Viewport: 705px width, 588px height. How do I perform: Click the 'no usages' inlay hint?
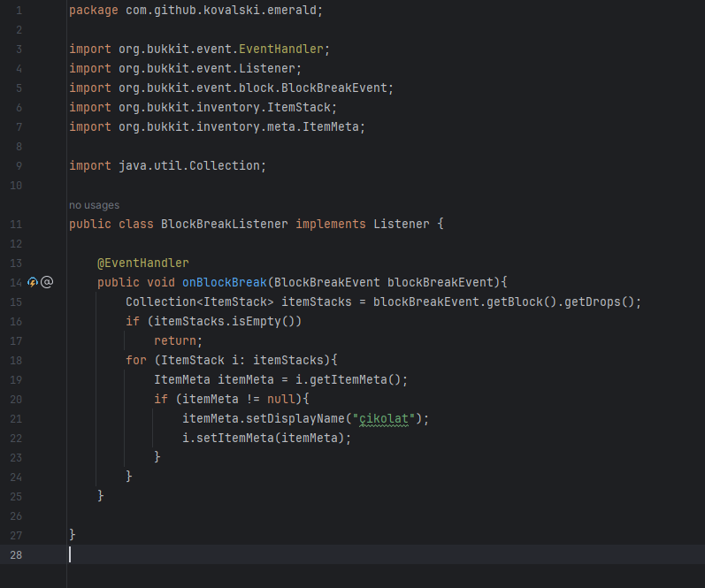94,205
